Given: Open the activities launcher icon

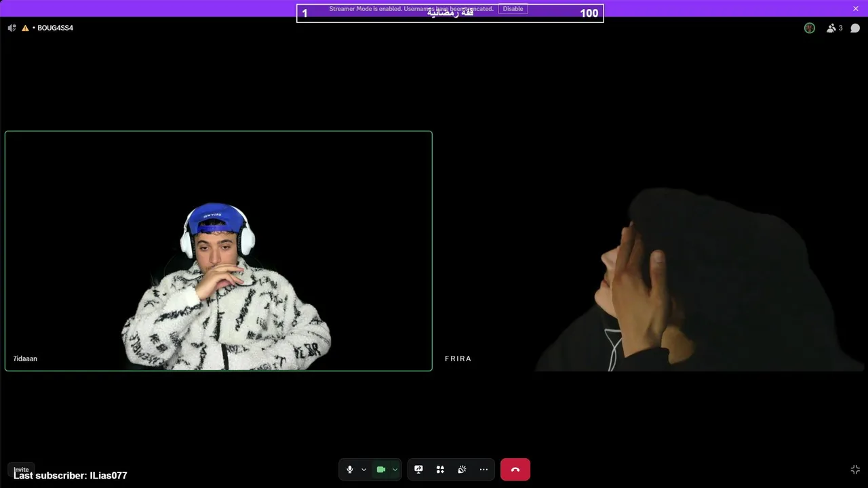Looking at the screenshot, I should coord(440,470).
